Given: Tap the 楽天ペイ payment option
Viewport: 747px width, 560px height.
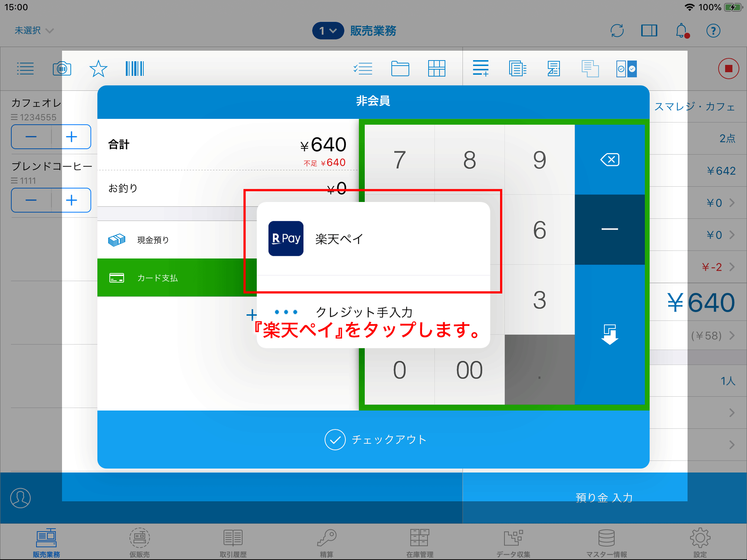Looking at the screenshot, I should (x=373, y=239).
